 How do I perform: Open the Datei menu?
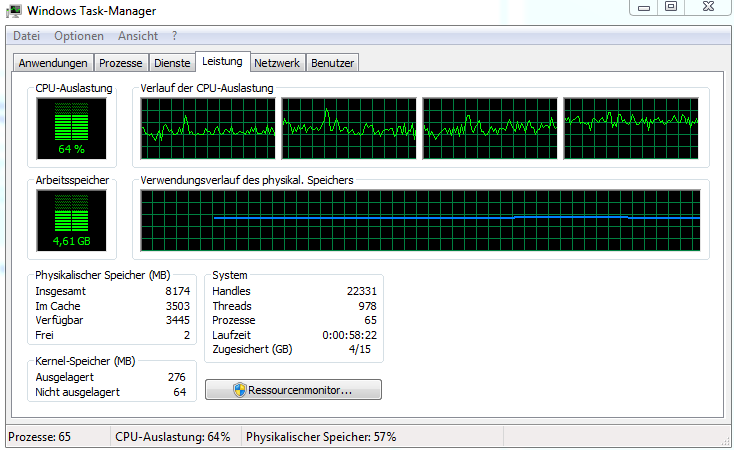pos(26,36)
